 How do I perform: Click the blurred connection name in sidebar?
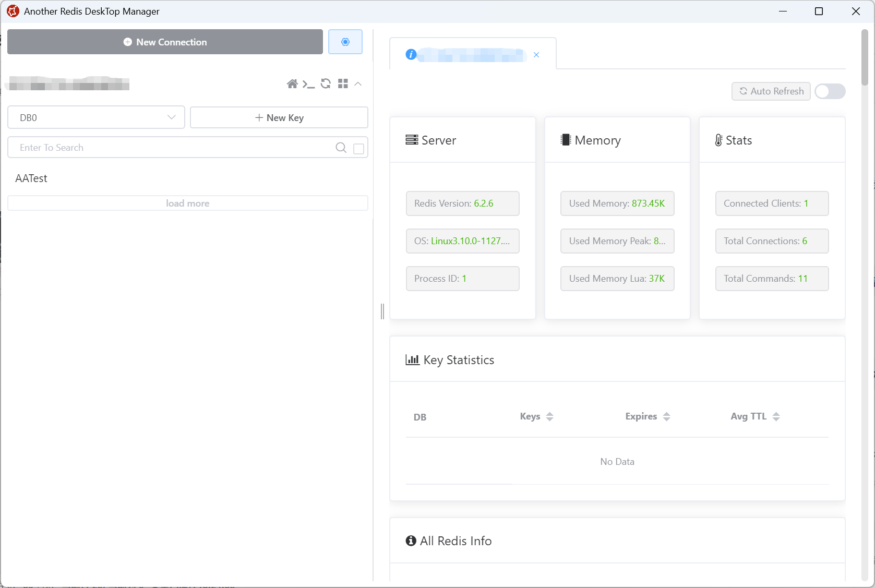68,83
